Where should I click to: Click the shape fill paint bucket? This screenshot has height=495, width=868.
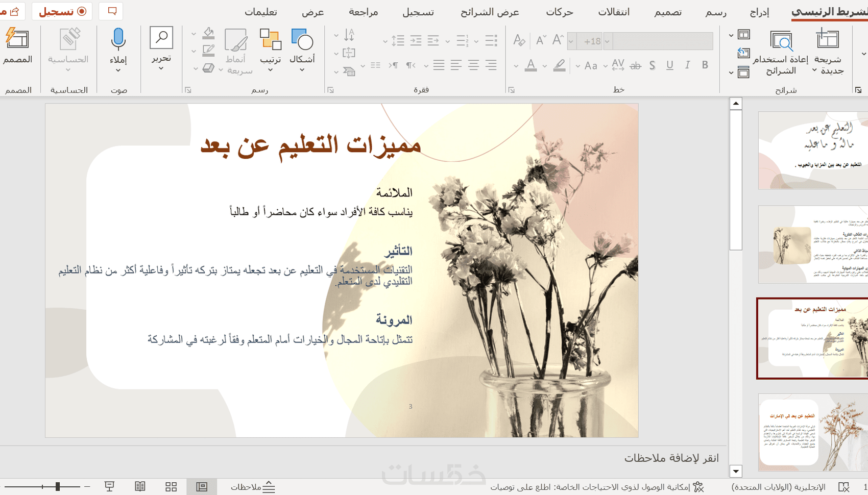(208, 34)
